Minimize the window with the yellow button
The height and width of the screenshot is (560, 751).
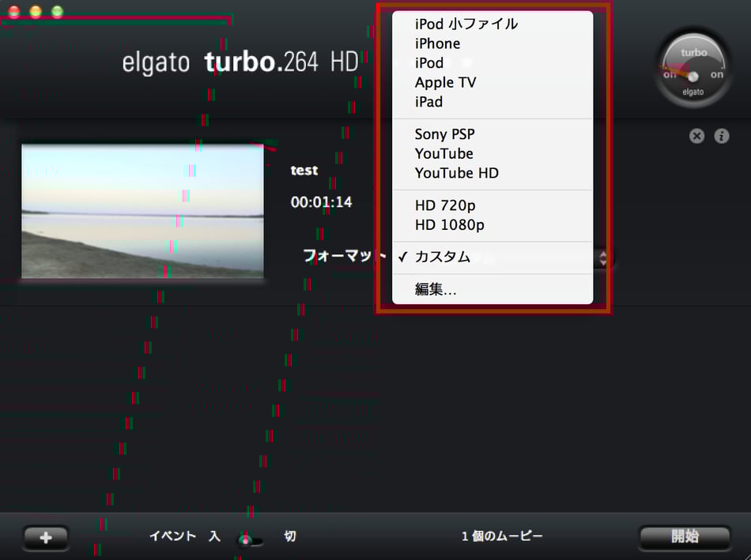point(36,12)
